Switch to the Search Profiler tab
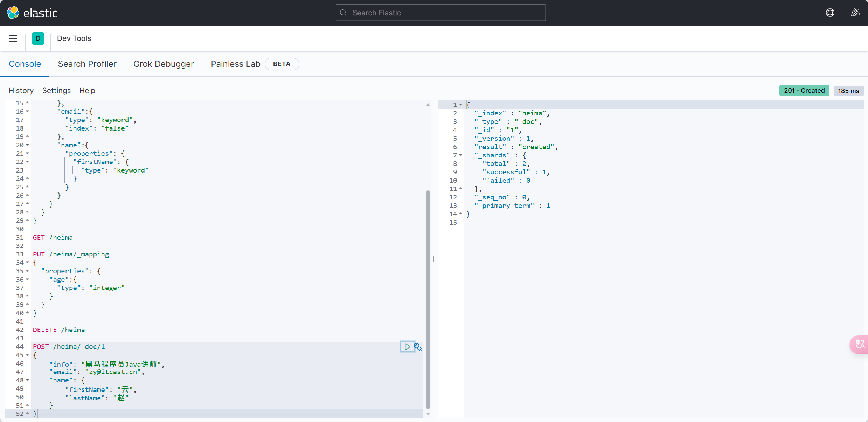The height and width of the screenshot is (422, 868). 87,64
